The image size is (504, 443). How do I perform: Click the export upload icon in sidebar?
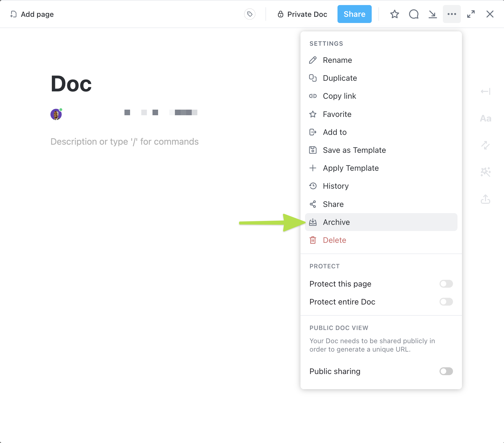[x=485, y=199]
